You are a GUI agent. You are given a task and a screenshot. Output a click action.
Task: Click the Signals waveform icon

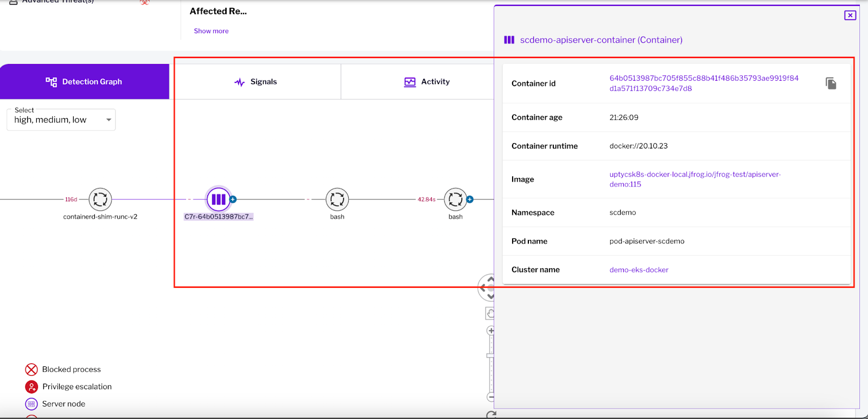pos(239,82)
